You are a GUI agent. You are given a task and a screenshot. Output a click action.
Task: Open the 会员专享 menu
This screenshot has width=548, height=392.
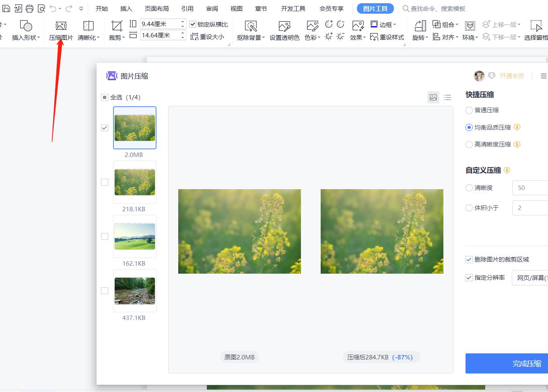331,8
